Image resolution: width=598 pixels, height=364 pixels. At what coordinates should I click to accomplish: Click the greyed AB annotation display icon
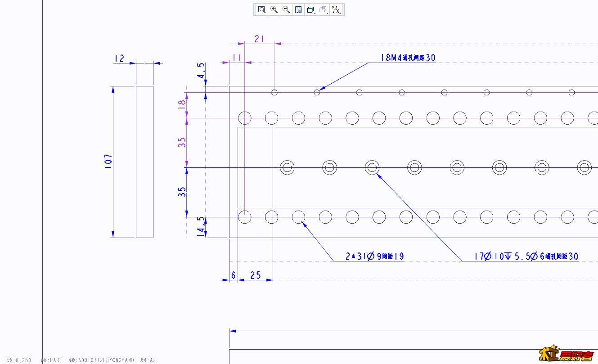323,9
